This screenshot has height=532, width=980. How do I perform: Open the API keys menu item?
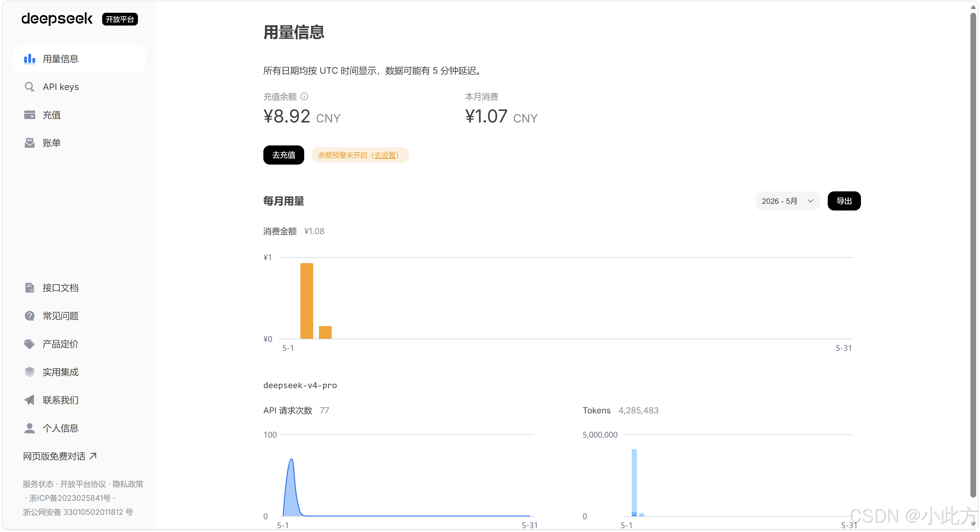[x=79, y=87]
